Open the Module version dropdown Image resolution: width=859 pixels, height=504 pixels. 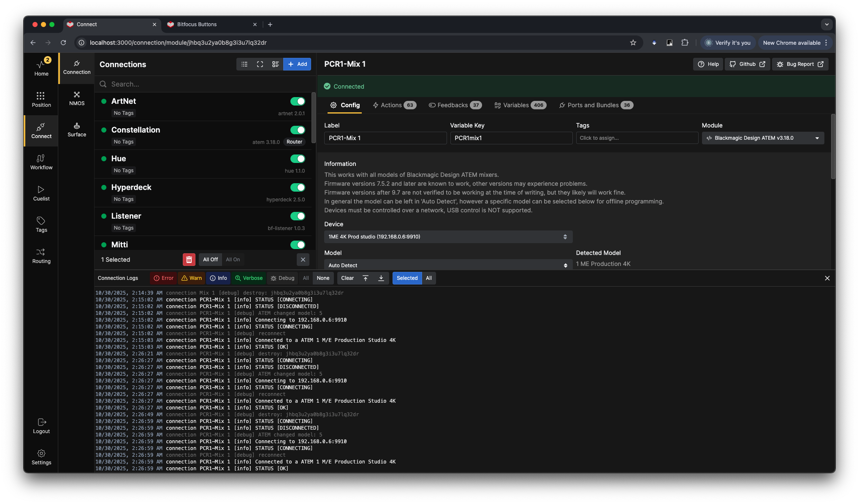pyautogui.click(x=763, y=138)
